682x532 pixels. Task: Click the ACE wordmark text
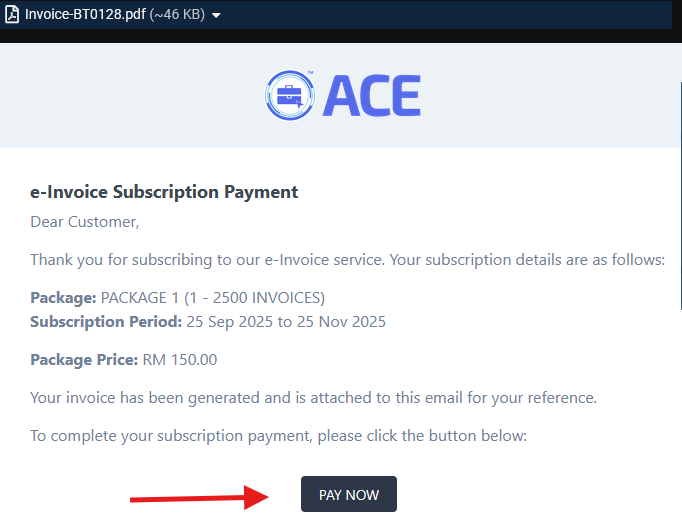[x=371, y=97]
